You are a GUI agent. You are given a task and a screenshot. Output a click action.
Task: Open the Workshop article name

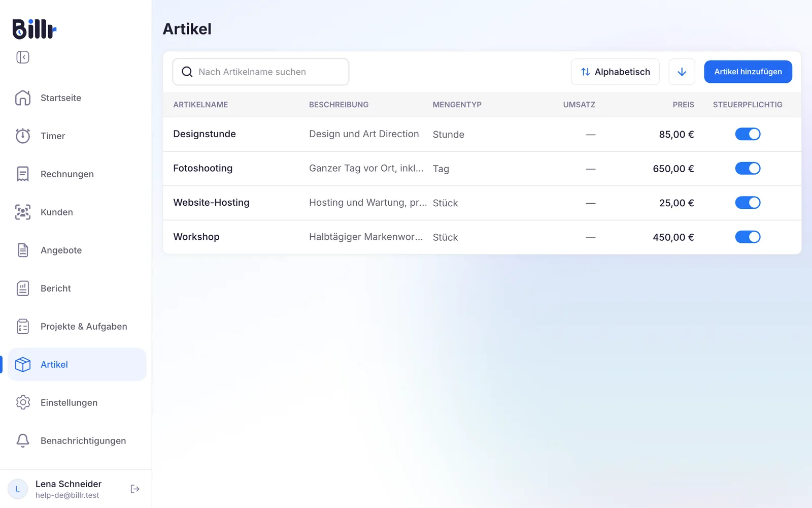pos(196,237)
